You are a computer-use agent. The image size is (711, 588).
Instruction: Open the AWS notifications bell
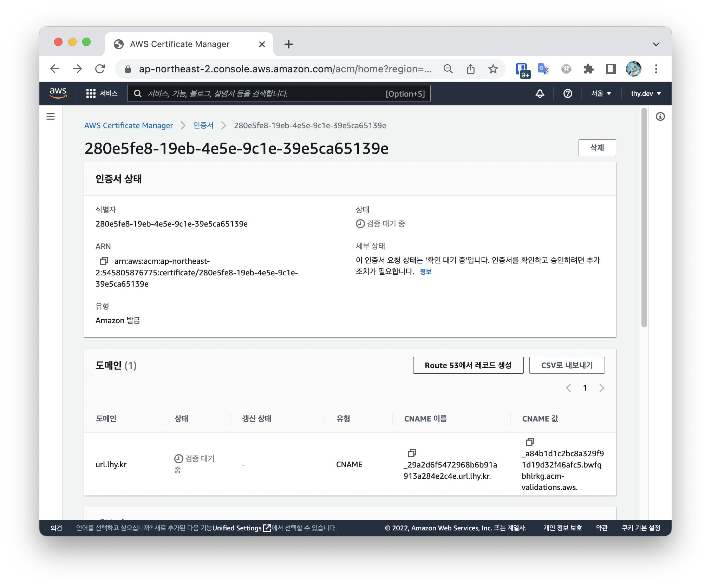[x=540, y=93]
